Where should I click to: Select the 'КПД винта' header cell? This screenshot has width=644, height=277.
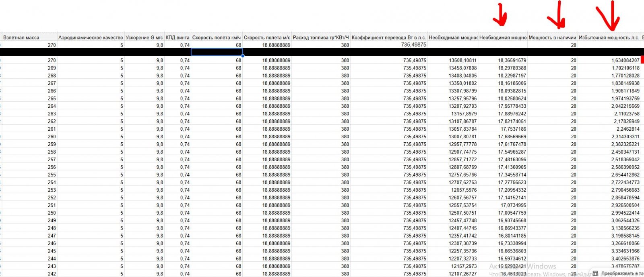178,37
